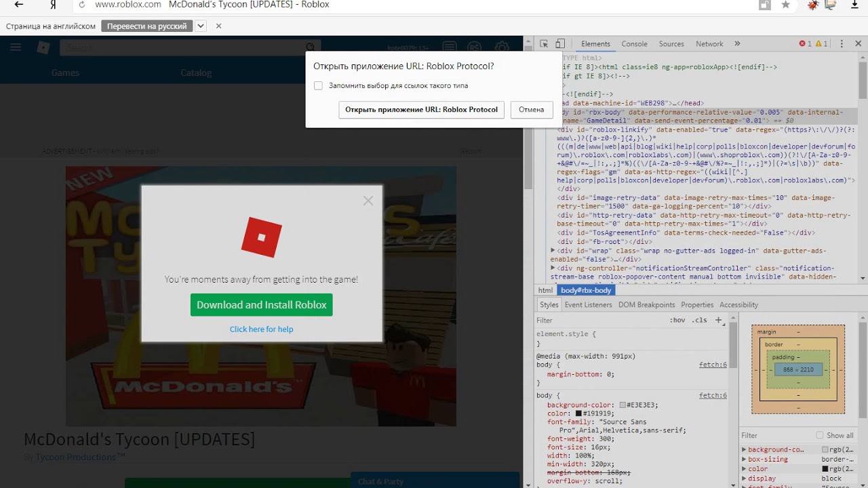Open the Robux icon in the header
868x488 pixels.
pos(474,47)
